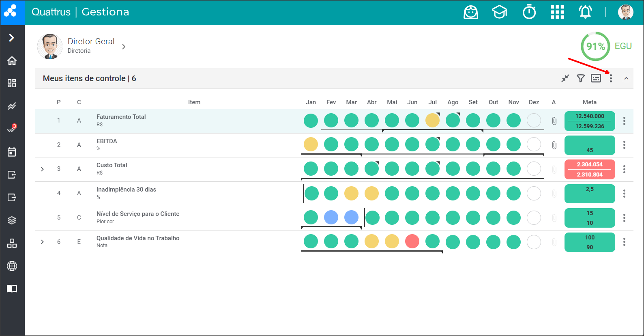Viewport: 644px width, 336px height.
Task: Expand the Custo Total row
Action: (x=43, y=169)
